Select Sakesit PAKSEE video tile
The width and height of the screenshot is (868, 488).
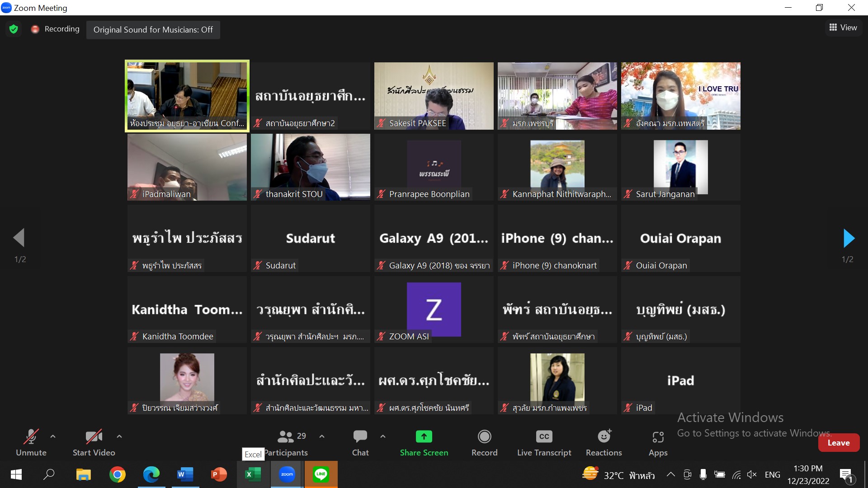coord(434,96)
